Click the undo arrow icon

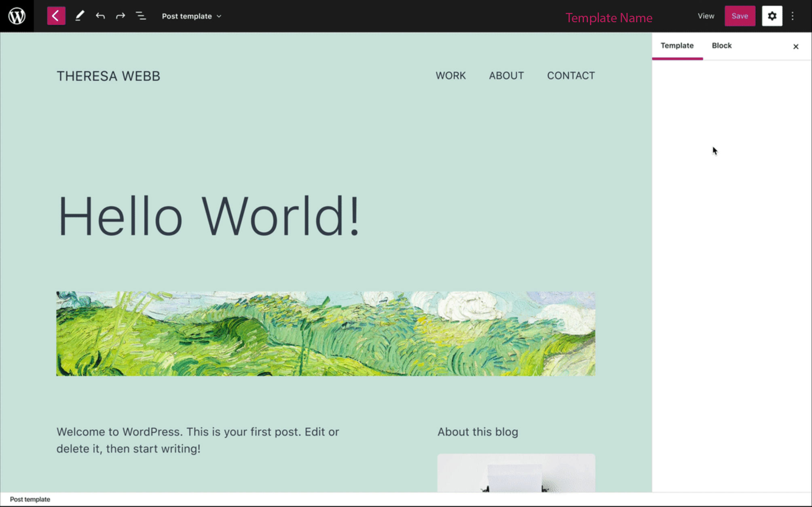(100, 16)
